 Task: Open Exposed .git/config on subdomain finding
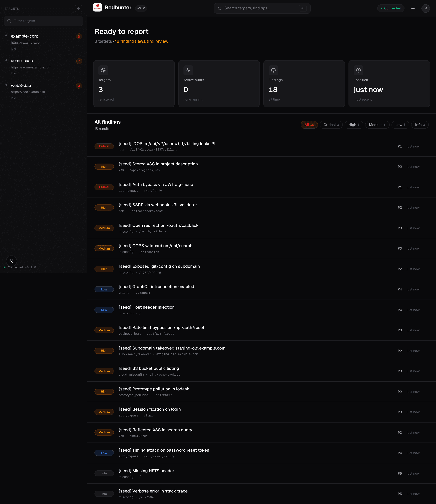(x=261, y=269)
